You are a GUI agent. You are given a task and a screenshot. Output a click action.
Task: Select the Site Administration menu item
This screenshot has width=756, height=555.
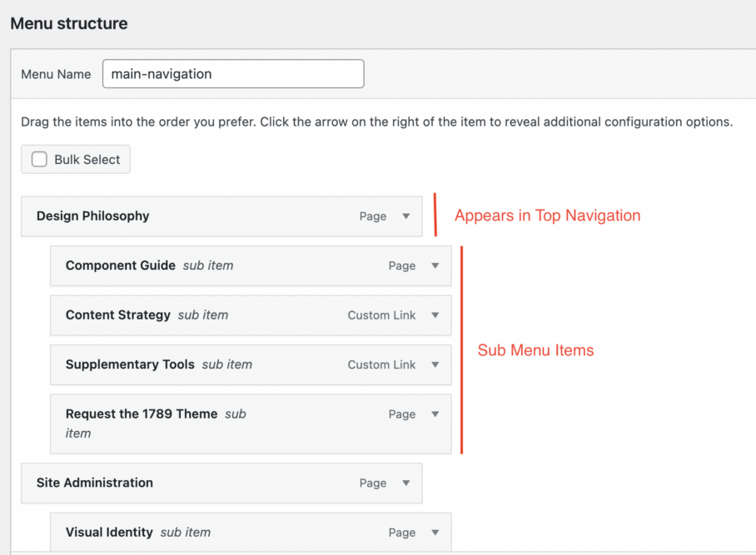95,483
